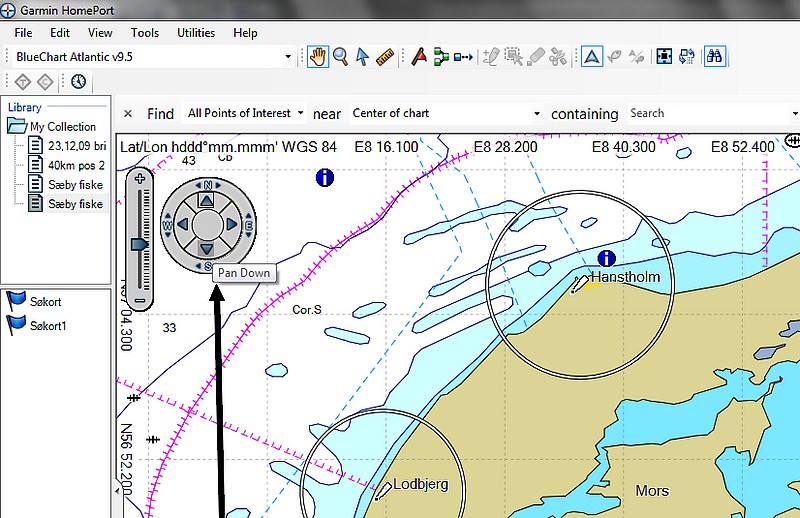Click the zoom slider handle
Viewport: 800px width, 518px height.
(139, 244)
